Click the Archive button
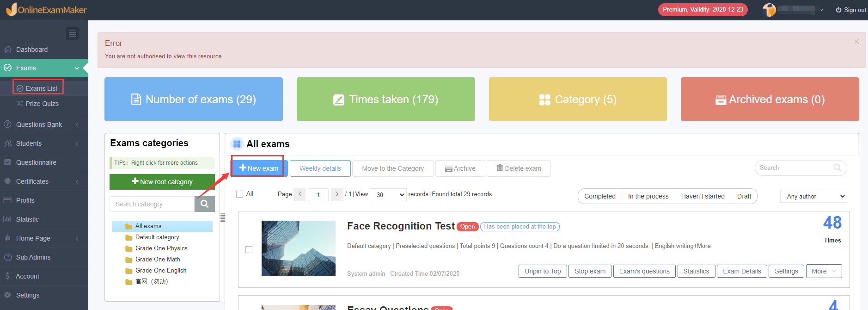 click(460, 168)
